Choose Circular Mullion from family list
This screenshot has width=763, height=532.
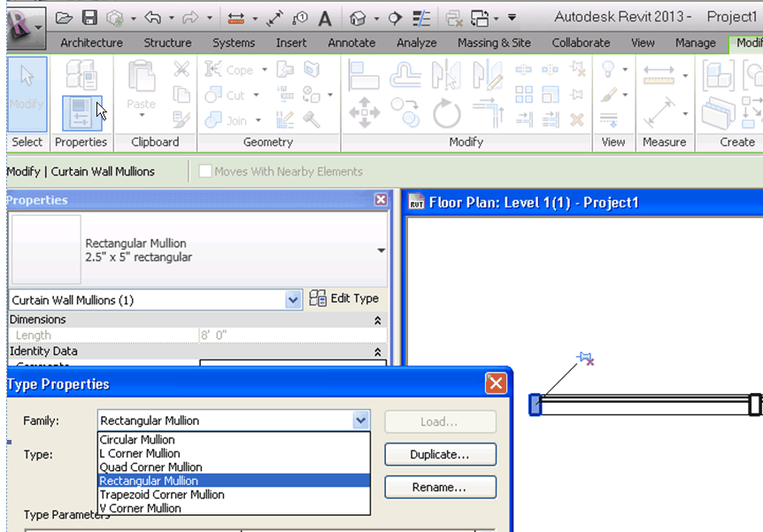(234, 440)
